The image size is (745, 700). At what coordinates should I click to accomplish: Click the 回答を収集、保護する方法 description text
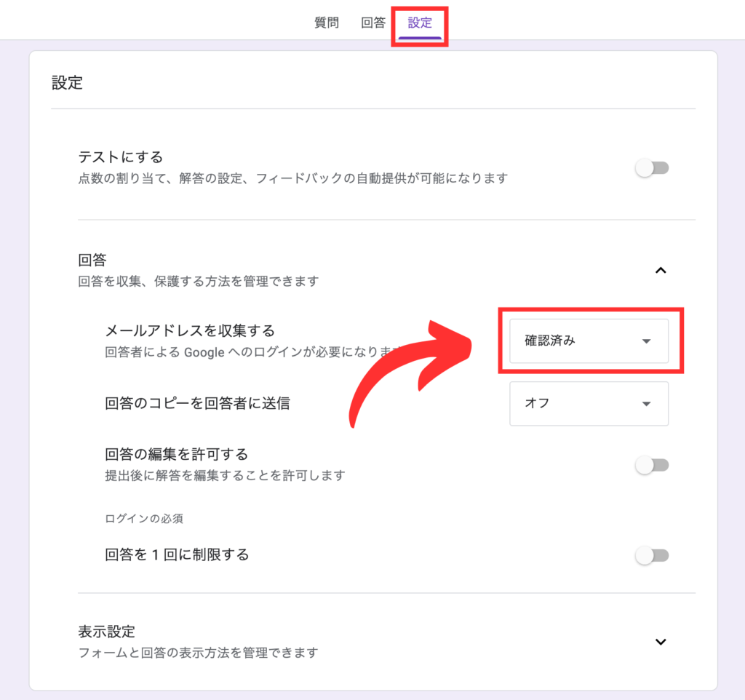198,281
